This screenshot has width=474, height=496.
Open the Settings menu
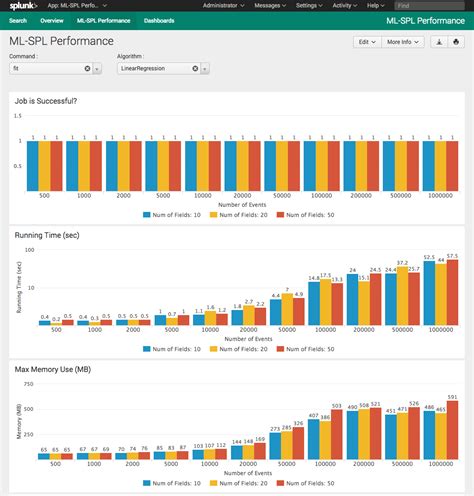coord(309,6)
